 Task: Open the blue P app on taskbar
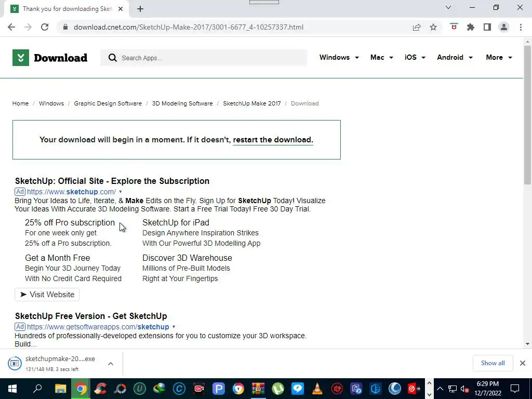pyautogui.click(x=219, y=389)
